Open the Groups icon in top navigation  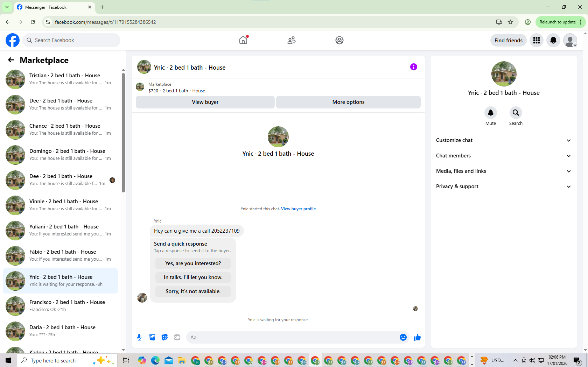pyautogui.click(x=339, y=40)
